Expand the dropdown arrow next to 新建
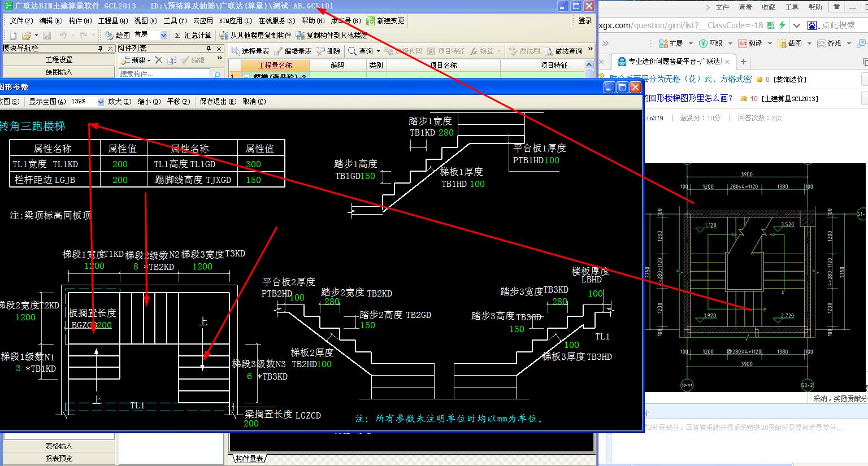Screen dimensions: 868x466 (x=149, y=60)
